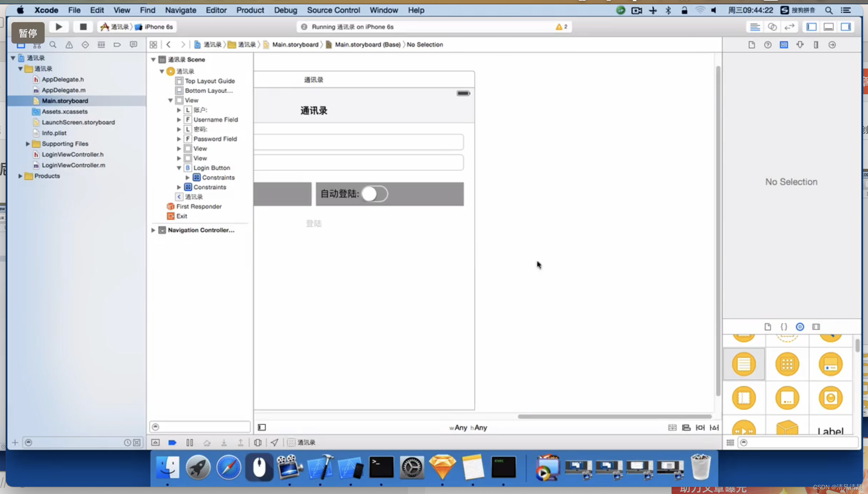Toggle the document outline visibility
868x494 pixels.
click(262, 427)
